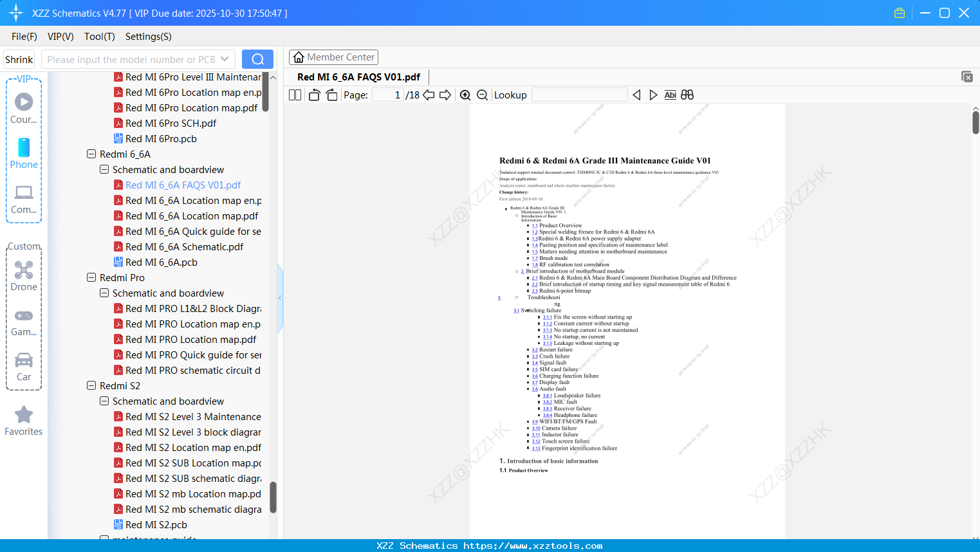Select the Red MI 6_6A FAQS V01.pdf tab
This screenshot has height=552, width=980.
point(358,77)
